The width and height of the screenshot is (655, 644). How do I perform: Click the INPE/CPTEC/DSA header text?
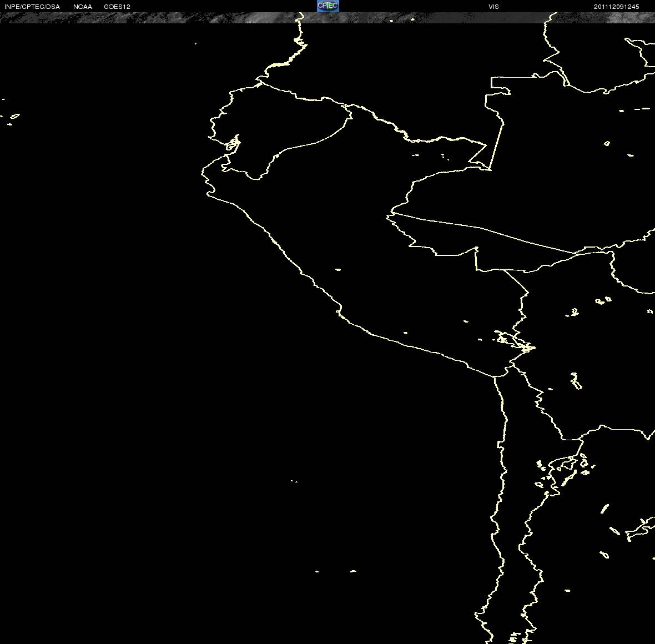click(x=32, y=7)
